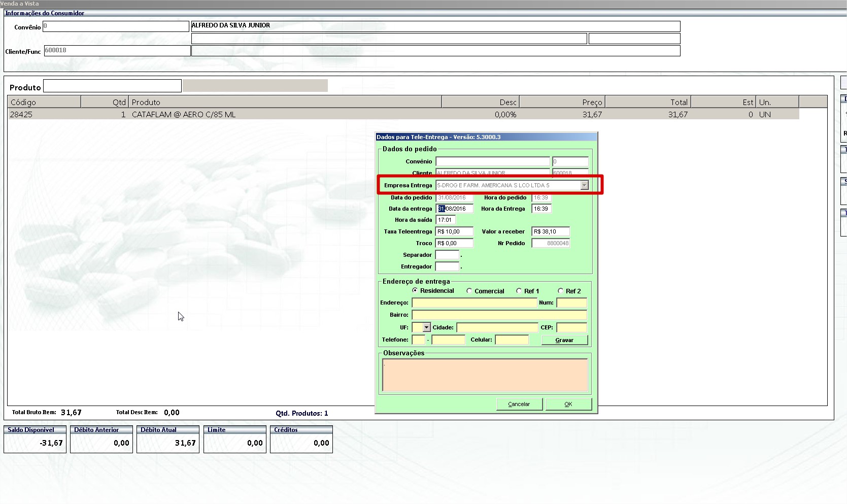Focus the Bairro text field
The width and height of the screenshot is (847, 504).
click(x=499, y=315)
